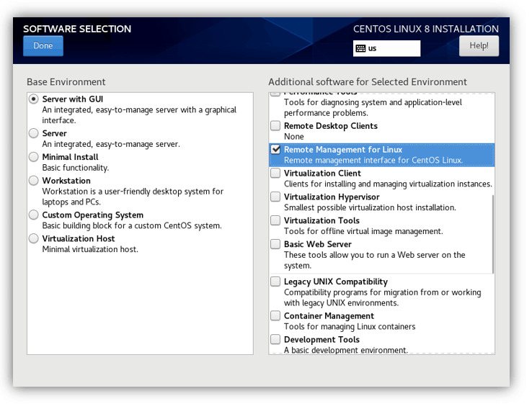Uncheck Remote Management for Linux checkbox
The image size is (532, 409).
pyautogui.click(x=275, y=150)
